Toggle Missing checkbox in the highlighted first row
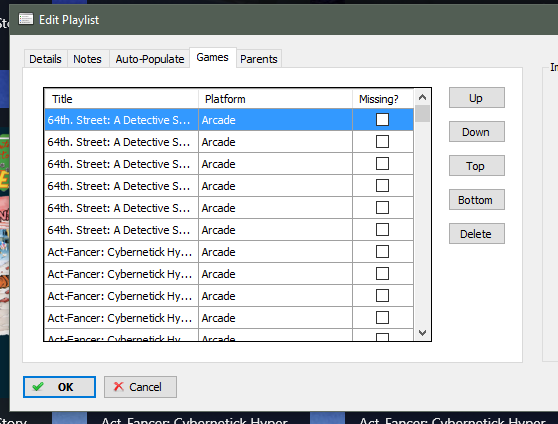558x424 pixels. point(382,120)
